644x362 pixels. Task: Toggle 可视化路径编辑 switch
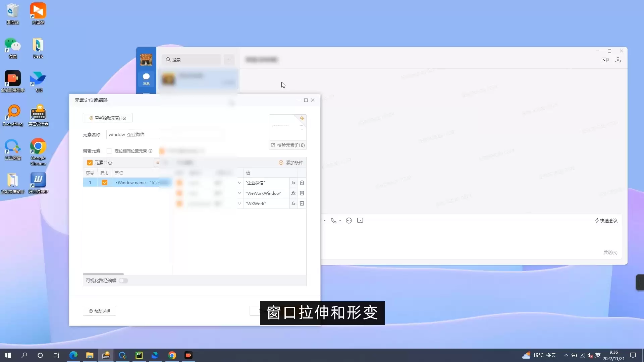click(123, 281)
